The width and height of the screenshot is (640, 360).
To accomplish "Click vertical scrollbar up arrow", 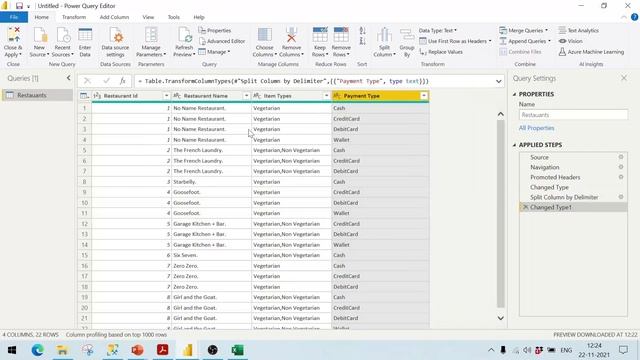I will (x=500, y=114).
